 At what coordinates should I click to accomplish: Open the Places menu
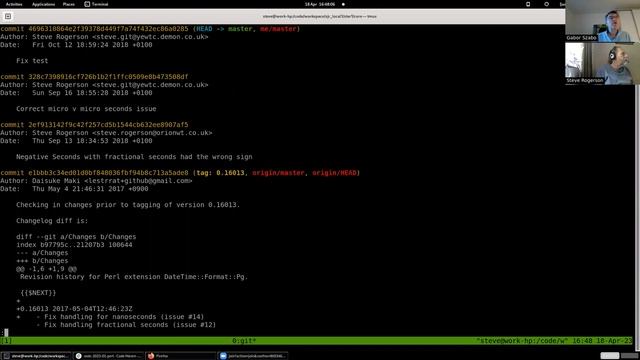pos(69,4)
